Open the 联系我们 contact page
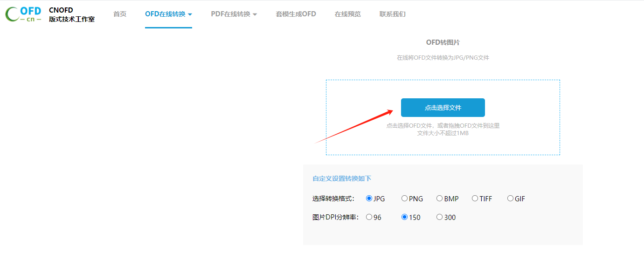 (393, 14)
